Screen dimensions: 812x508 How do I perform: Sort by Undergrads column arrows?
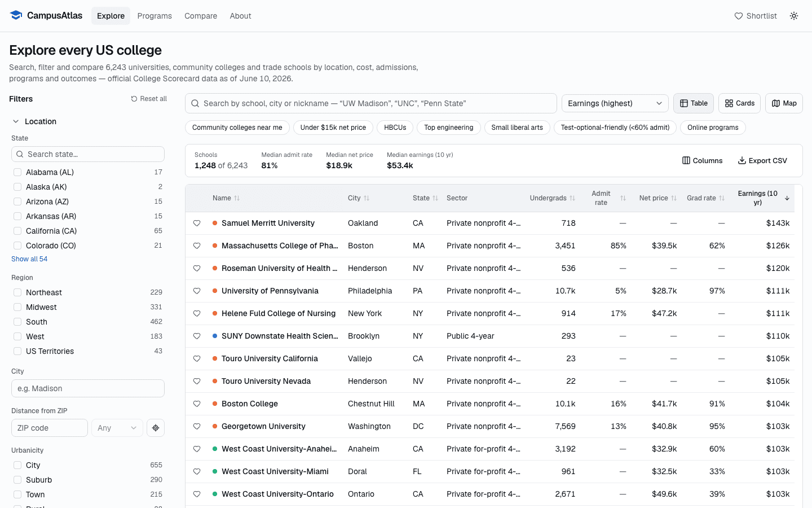pyautogui.click(x=572, y=198)
